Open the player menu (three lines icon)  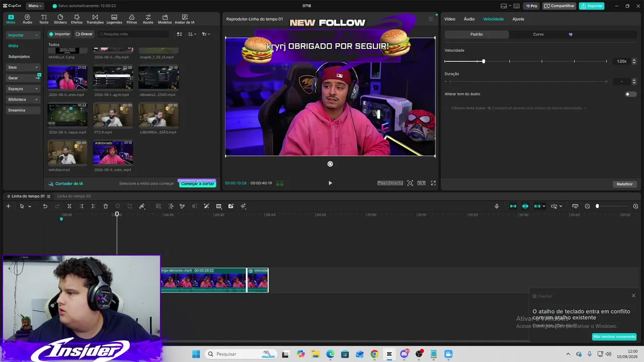431,19
